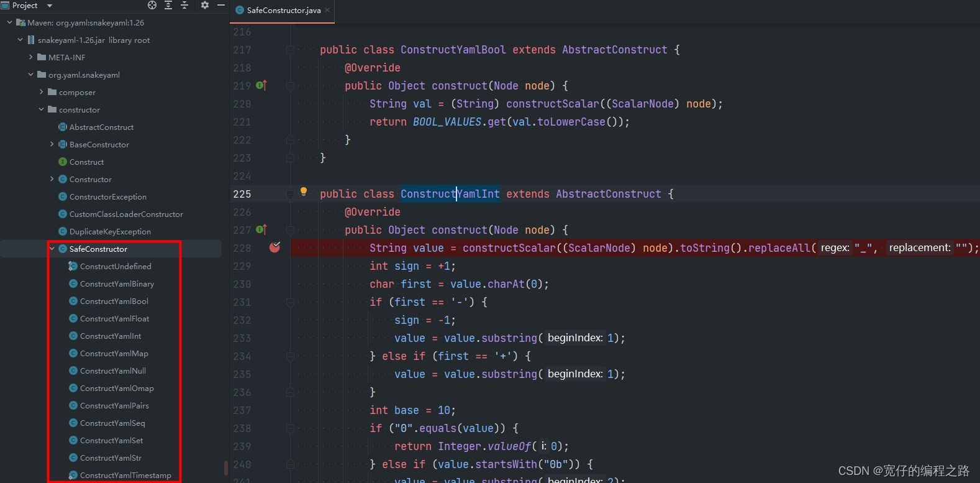This screenshot has width=980, height=483.
Task: Click the locate-opened-file crosshair icon
Action: coord(152,5)
